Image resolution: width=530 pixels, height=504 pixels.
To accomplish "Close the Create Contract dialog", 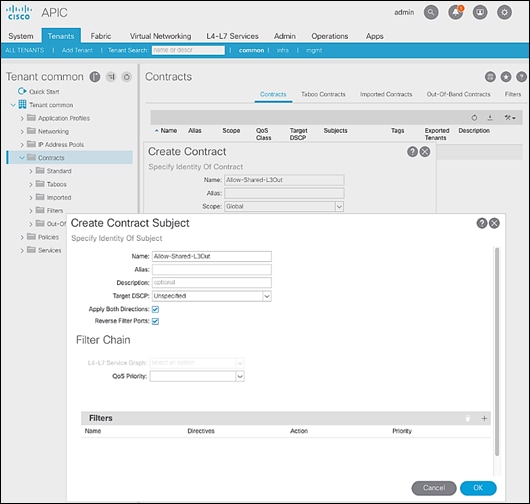I will tap(425, 152).
